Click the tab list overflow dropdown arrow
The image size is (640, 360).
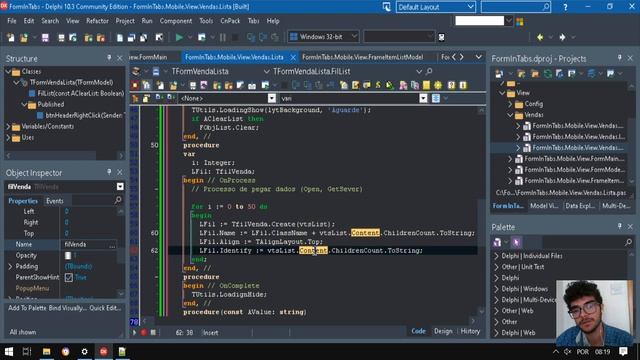(478, 57)
